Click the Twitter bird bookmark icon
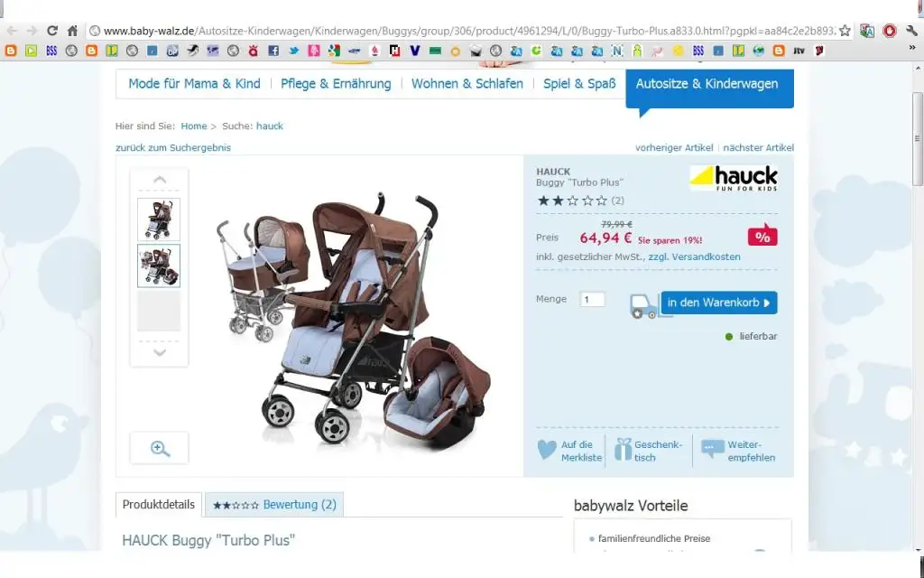 293,51
